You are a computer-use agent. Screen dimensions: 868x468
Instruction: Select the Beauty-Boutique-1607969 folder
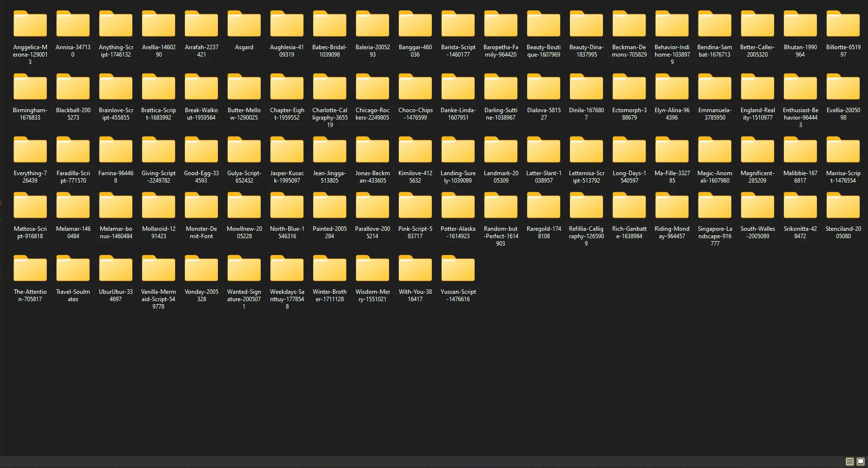(543, 34)
